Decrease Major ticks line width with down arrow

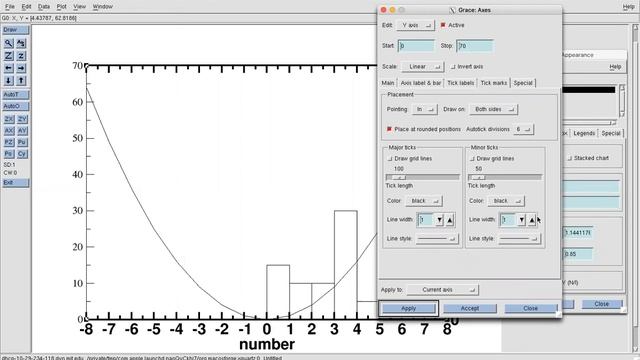tap(439, 220)
